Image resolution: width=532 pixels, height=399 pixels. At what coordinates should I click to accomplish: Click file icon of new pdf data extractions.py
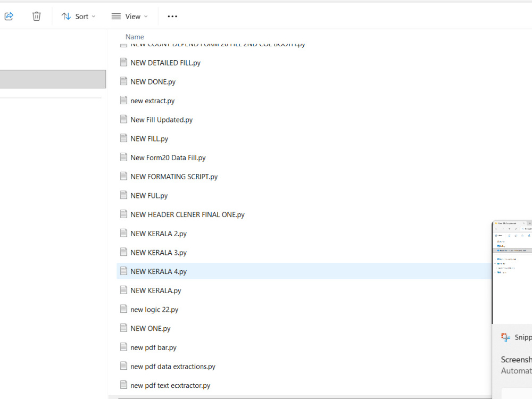[x=123, y=366]
